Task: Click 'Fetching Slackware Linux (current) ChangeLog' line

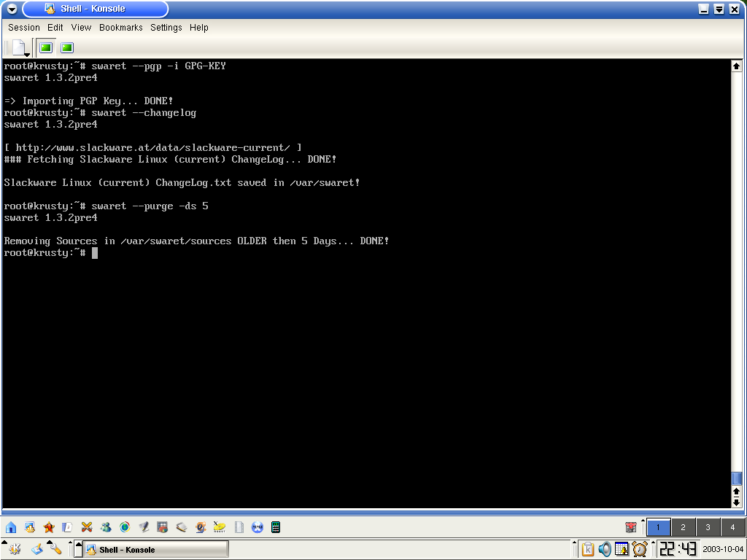Action: [x=170, y=160]
